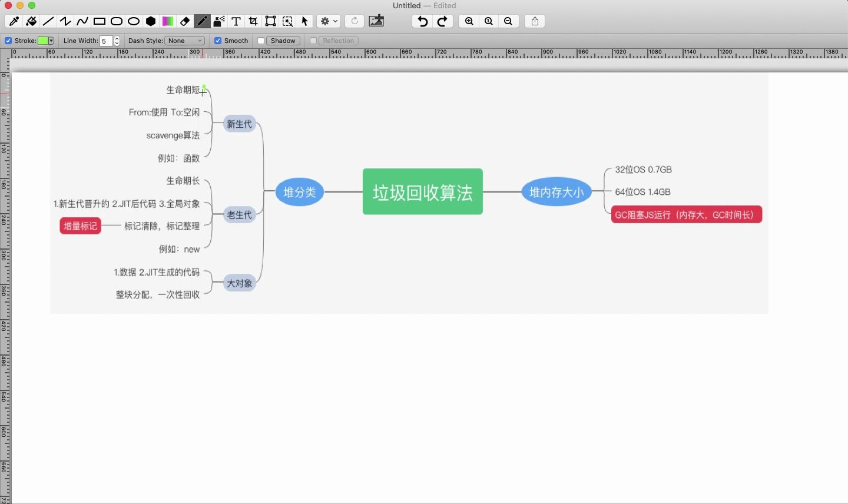Reset zoom to actual size
Image resolution: width=848 pixels, height=504 pixels.
coord(489,21)
